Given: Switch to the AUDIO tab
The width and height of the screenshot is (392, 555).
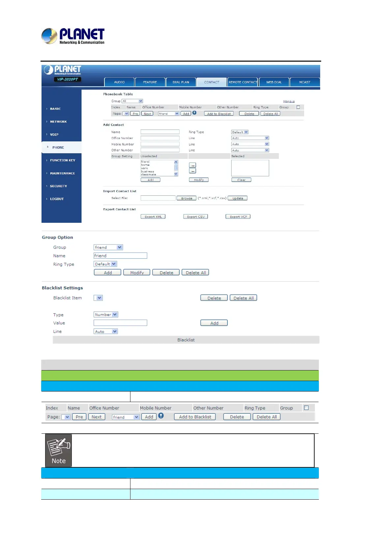Looking at the screenshot, I should [119, 82].
